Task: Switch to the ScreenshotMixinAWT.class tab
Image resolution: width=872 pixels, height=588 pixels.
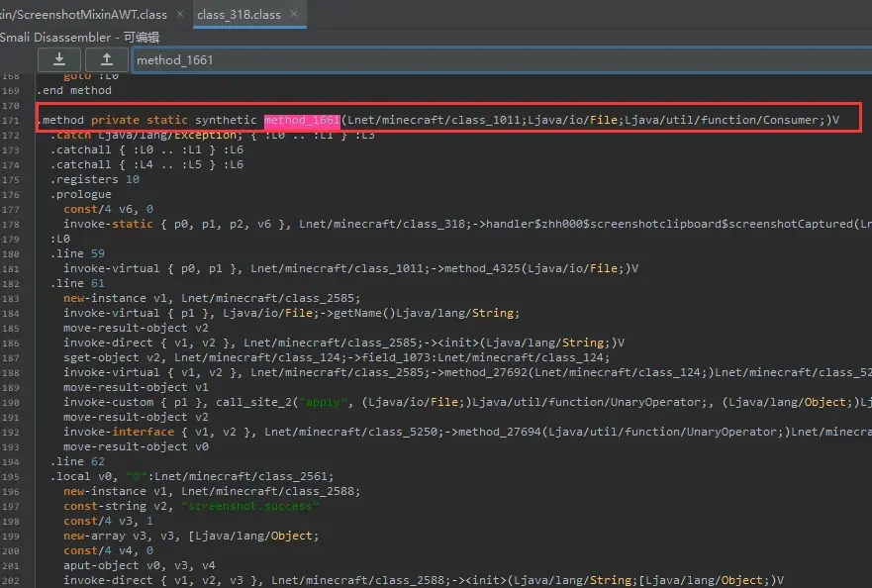Action: tap(83, 15)
